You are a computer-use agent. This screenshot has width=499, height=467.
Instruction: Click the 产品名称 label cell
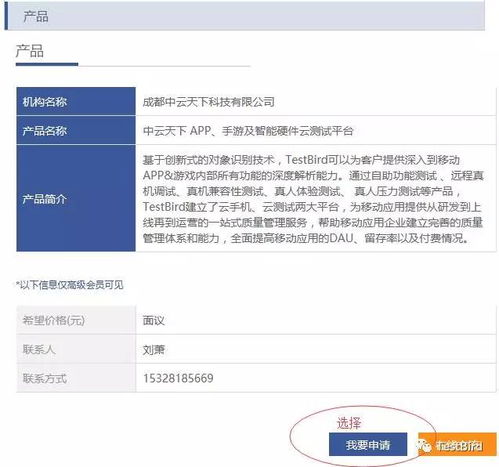click(76, 130)
